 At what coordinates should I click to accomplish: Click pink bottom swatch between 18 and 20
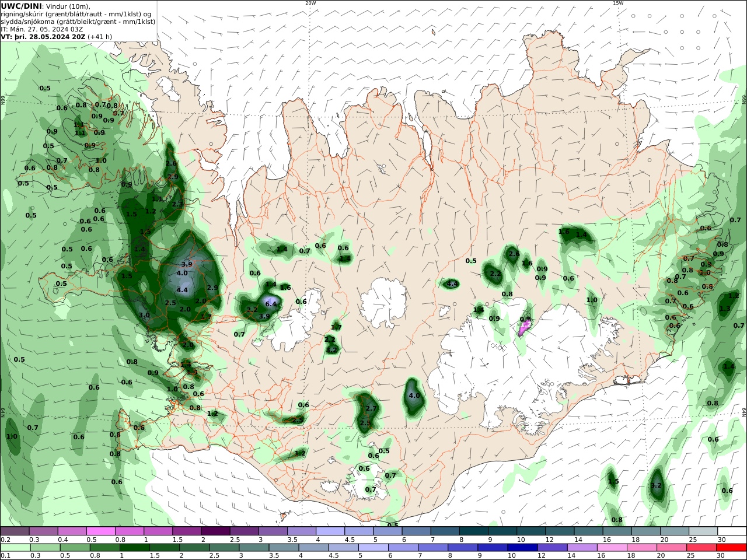[642, 547]
